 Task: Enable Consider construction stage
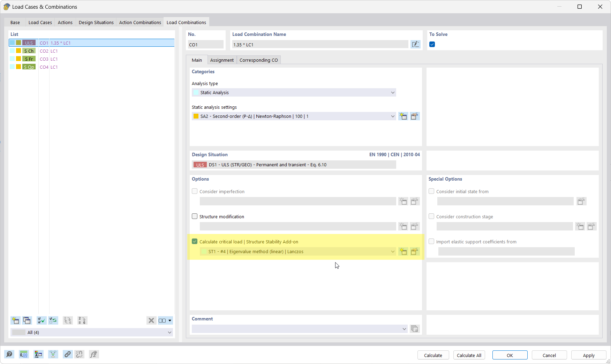pyautogui.click(x=431, y=216)
